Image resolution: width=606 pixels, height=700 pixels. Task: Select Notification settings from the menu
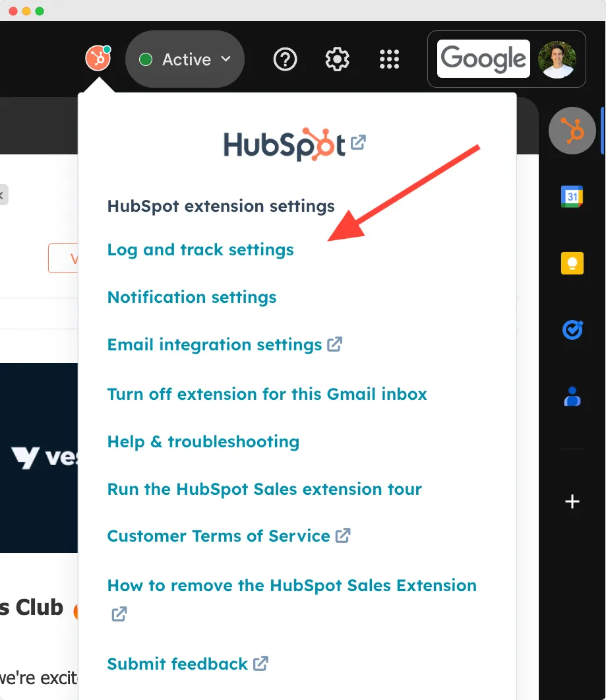click(x=191, y=297)
